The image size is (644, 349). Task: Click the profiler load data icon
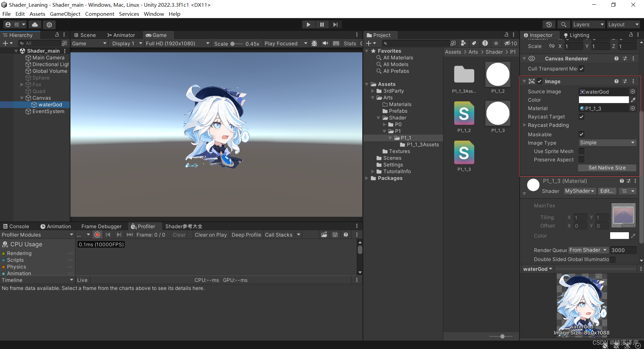pos(324,235)
